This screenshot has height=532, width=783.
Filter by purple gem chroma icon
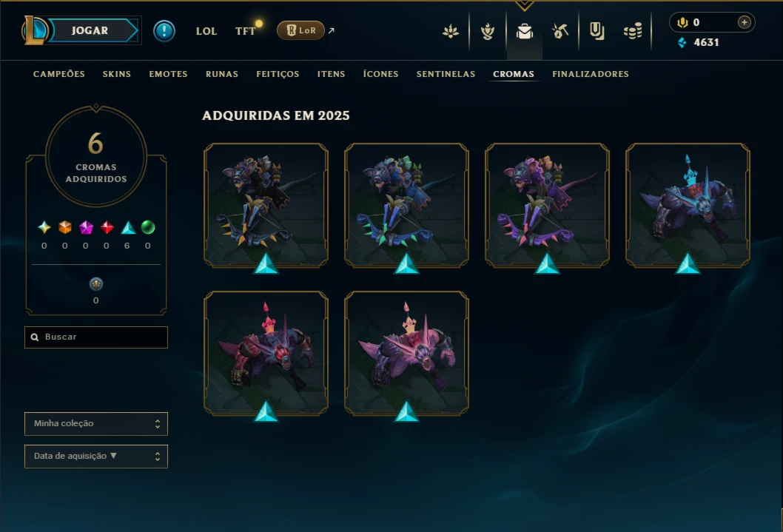[x=86, y=228]
